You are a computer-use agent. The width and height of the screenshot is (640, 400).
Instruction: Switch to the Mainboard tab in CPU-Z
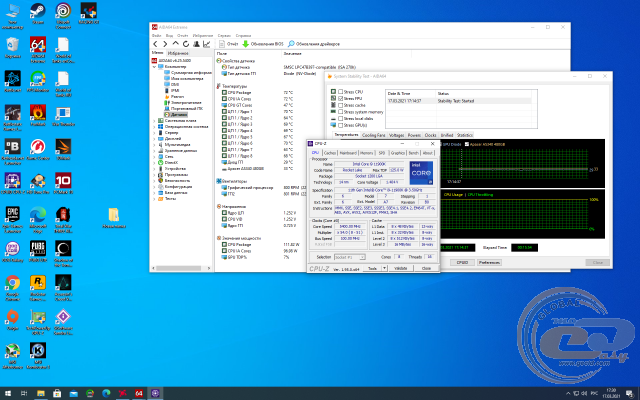pos(348,153)
